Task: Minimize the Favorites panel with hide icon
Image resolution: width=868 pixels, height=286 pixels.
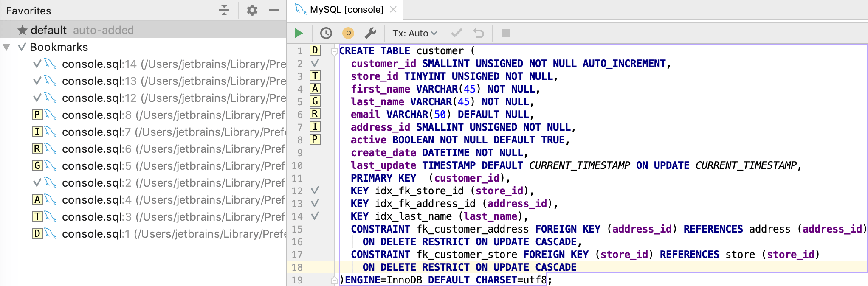Action: 274,10
